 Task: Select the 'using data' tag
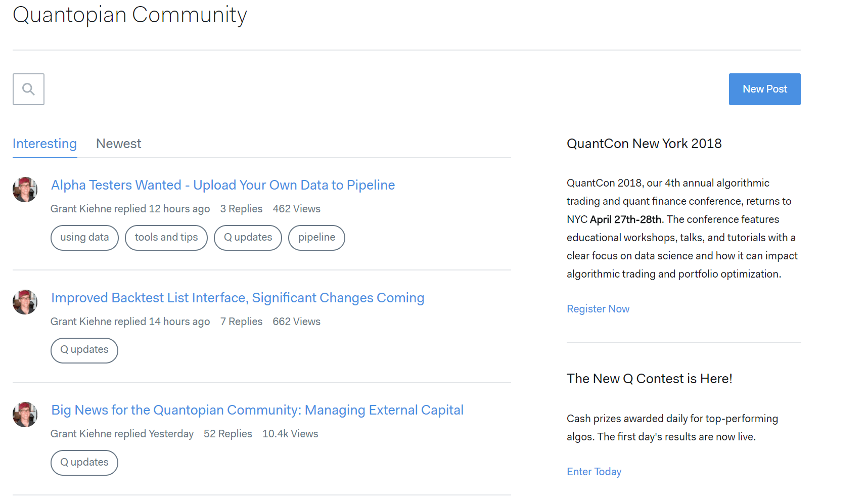(x=84, y=238)
